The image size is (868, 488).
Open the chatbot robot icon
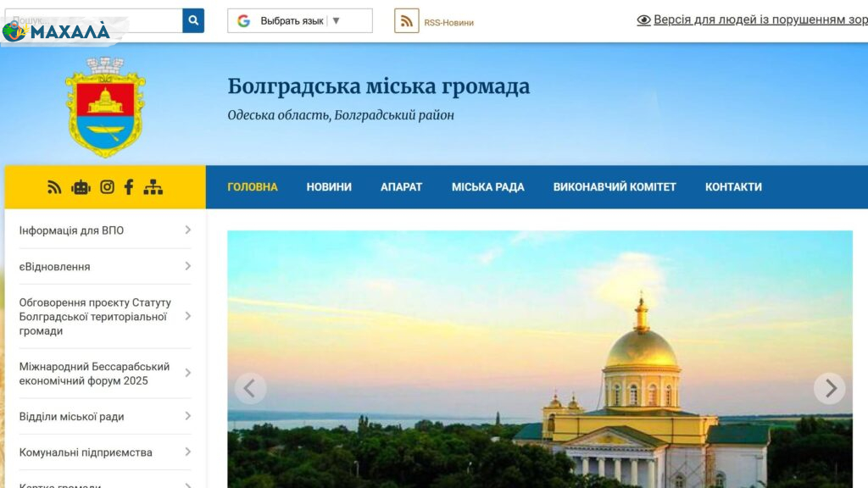81,187
